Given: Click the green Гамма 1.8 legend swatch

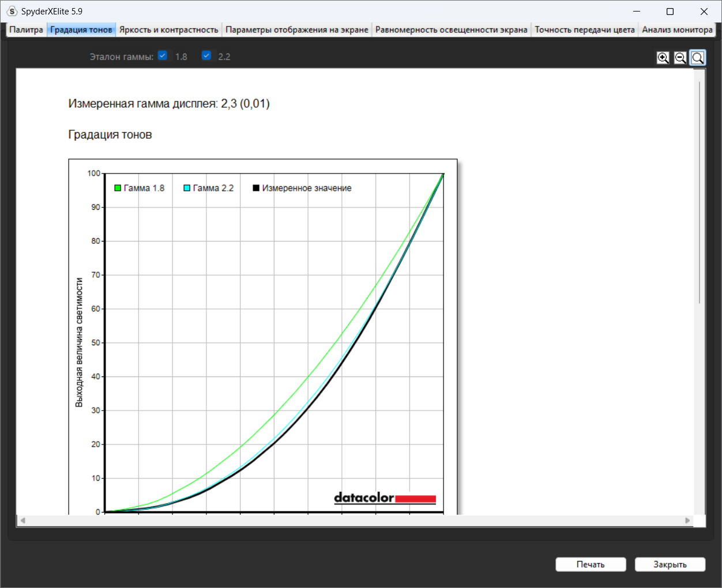Looking at the screenshot, I should [x=118, y=188].
